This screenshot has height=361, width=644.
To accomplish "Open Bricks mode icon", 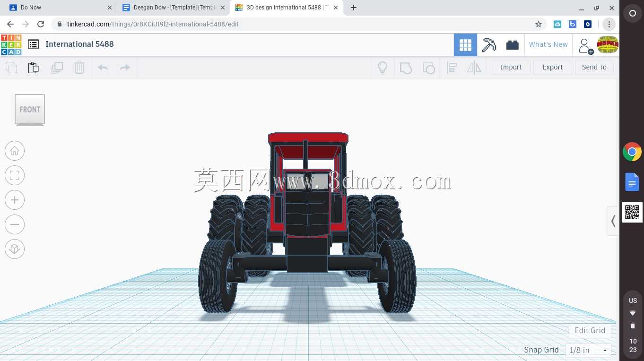I will coord(513,45).
